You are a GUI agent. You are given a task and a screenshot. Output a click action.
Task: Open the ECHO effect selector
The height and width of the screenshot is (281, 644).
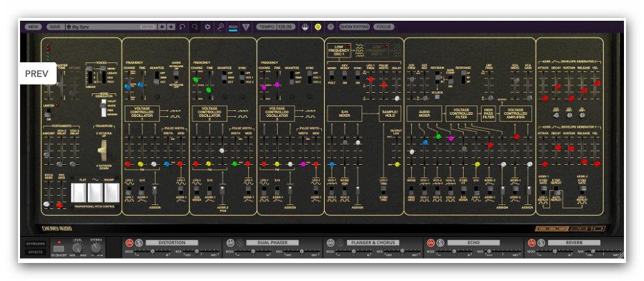[473, 243]
